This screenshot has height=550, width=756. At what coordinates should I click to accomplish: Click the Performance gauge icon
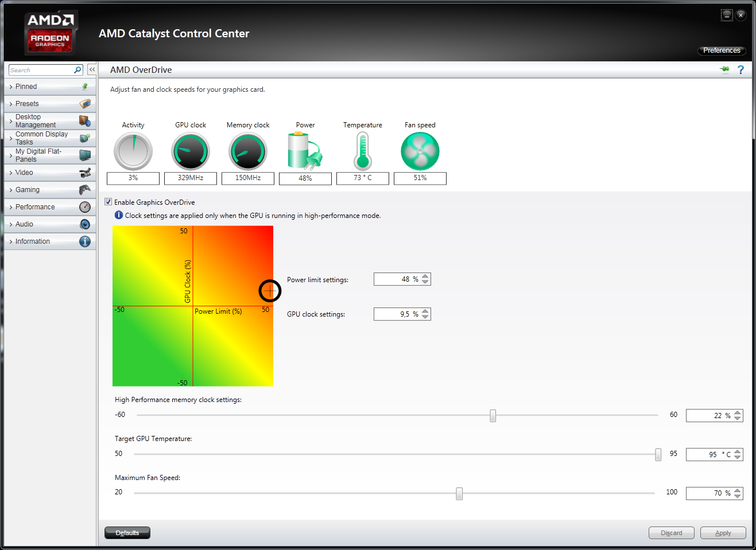pos(85,207)
